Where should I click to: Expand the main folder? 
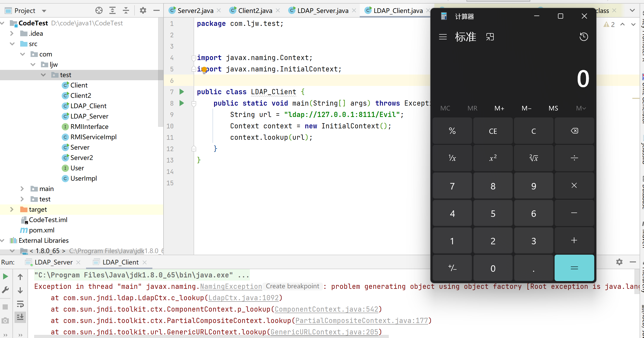click(x=22, y=189)
